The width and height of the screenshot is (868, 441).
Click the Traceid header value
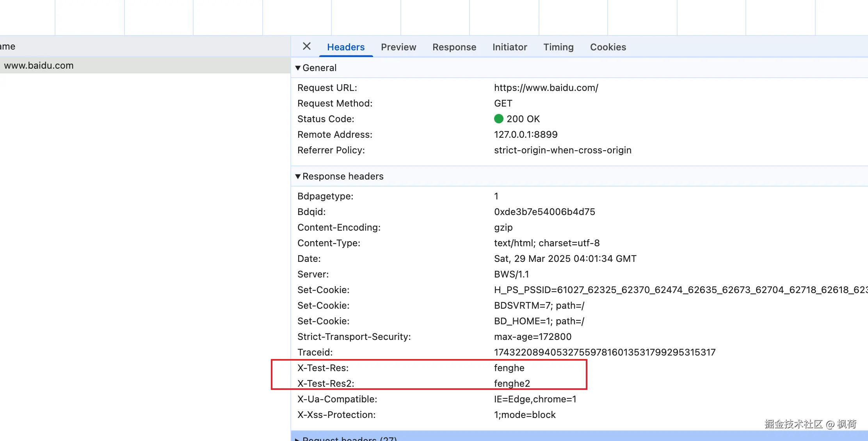(x=605, y=352)
